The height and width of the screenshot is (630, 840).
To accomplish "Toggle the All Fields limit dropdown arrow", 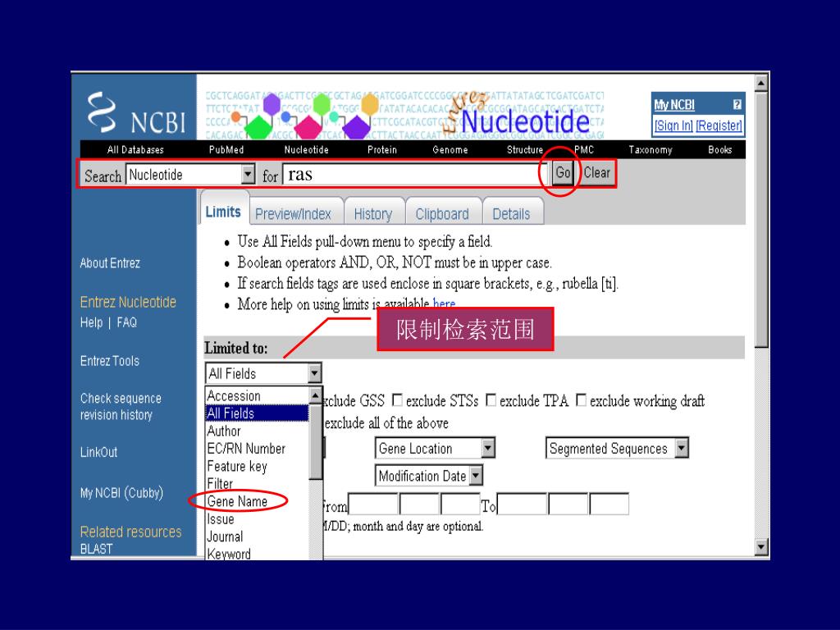I will point(314,373).
